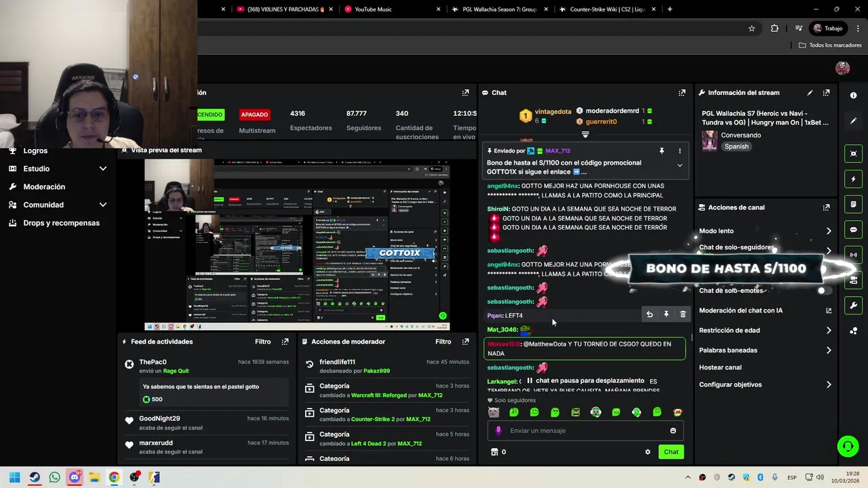Click the stream preview video thumbnail
This screenshot has width=868, height=488.
tap(297, 245)
